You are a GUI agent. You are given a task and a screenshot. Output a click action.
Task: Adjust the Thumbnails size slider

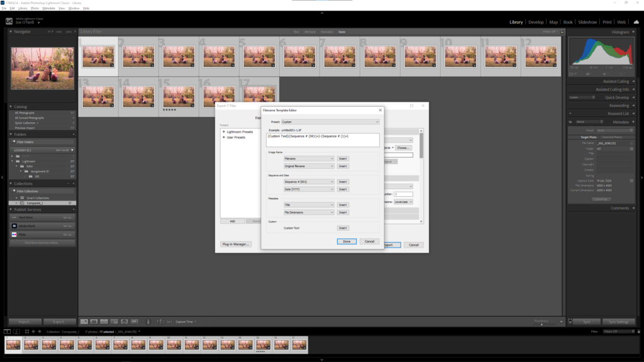[541, 324]
